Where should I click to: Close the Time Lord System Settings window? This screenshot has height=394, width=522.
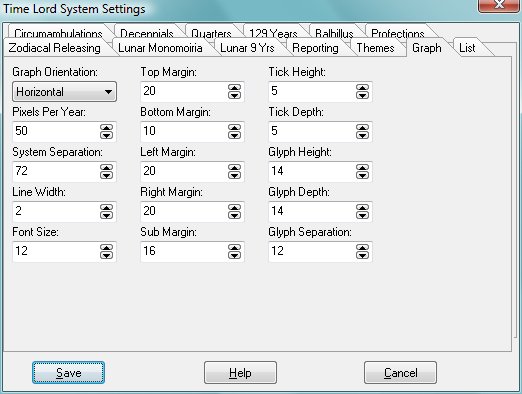click(499, 5)
